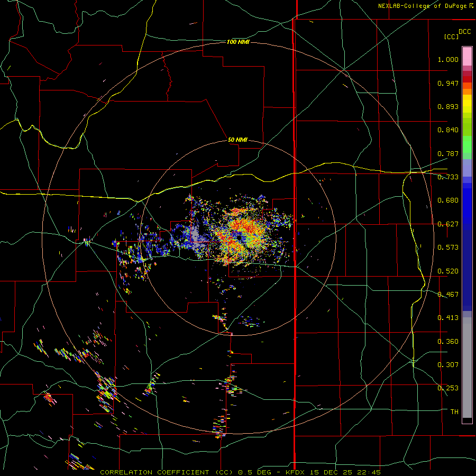Click the 0.307 scale value
Screen dimensions: 476x476
point(448,365)
